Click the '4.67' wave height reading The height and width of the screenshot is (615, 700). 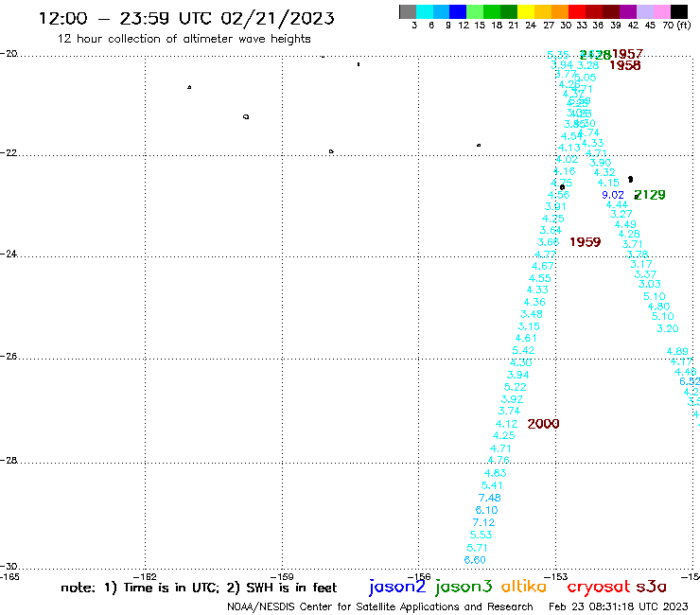coord(542,266)
